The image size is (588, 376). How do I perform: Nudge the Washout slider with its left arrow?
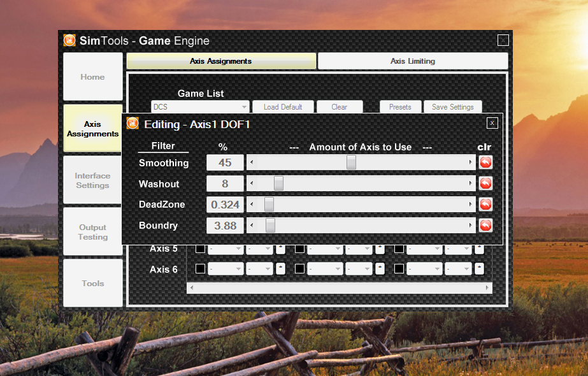click(x=252, y=184)
